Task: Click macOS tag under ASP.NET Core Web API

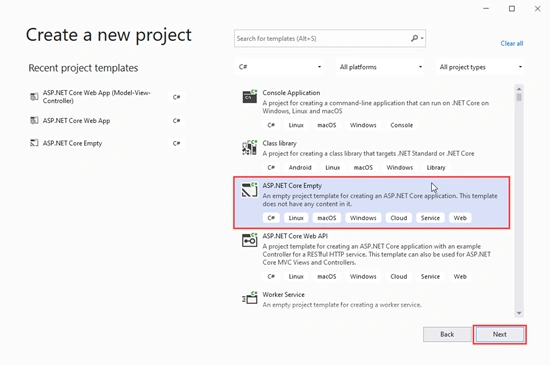Action: pyautogui.click(x=327, y=277)
